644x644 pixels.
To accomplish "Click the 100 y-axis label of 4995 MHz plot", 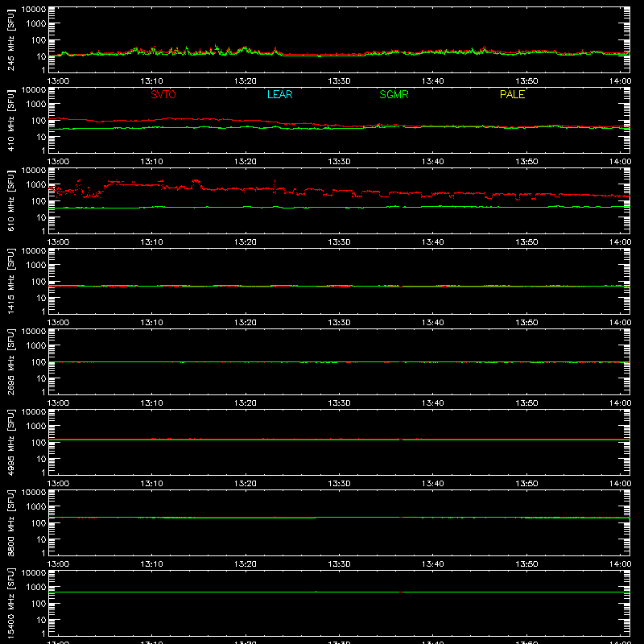I will (39, 443).
